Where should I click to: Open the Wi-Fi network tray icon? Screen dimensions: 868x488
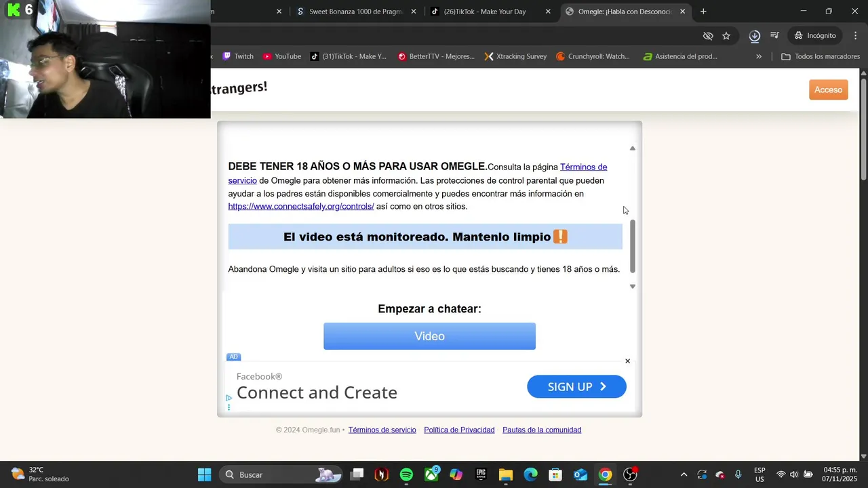click(781, 474)
